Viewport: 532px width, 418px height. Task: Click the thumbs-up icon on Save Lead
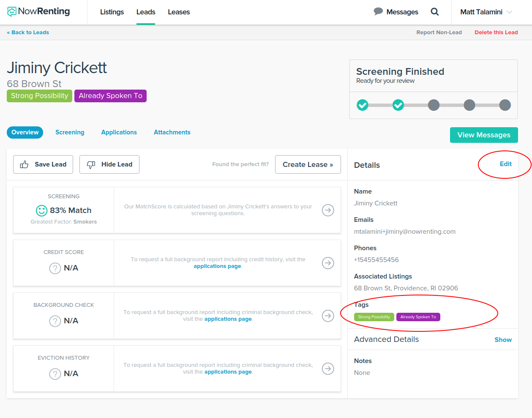(x=24, y=164)
